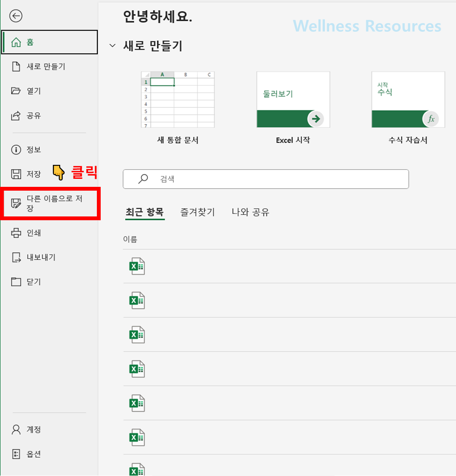Switch to the 최근 항목 tab
This screenshot has width=456, height=476.
coord(145,212)
